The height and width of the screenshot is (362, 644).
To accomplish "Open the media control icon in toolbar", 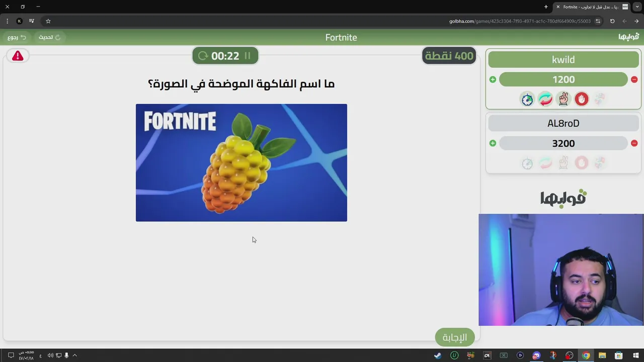I will [32, 21].
